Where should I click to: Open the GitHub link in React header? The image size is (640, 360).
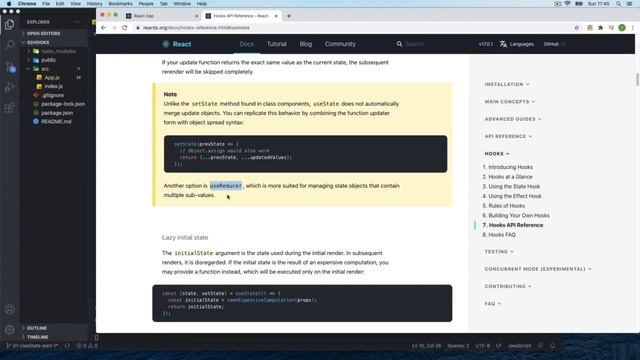tap(554, 44)
